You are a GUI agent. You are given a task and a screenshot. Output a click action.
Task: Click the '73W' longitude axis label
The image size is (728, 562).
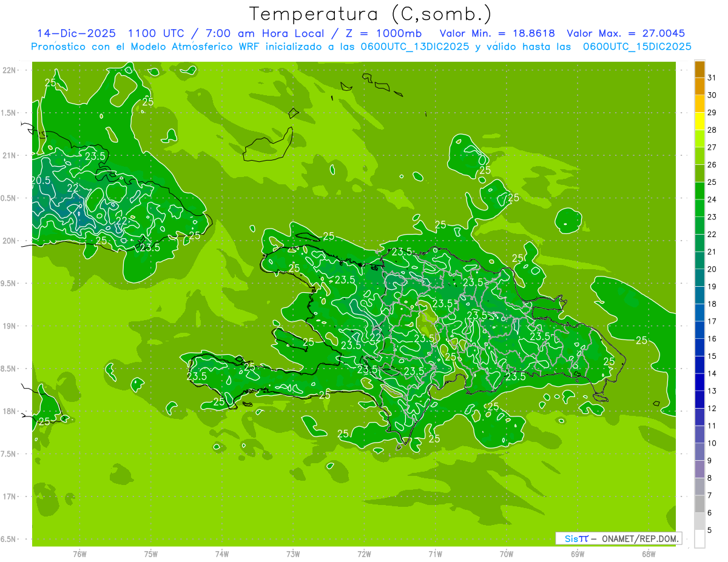(293, 554)
